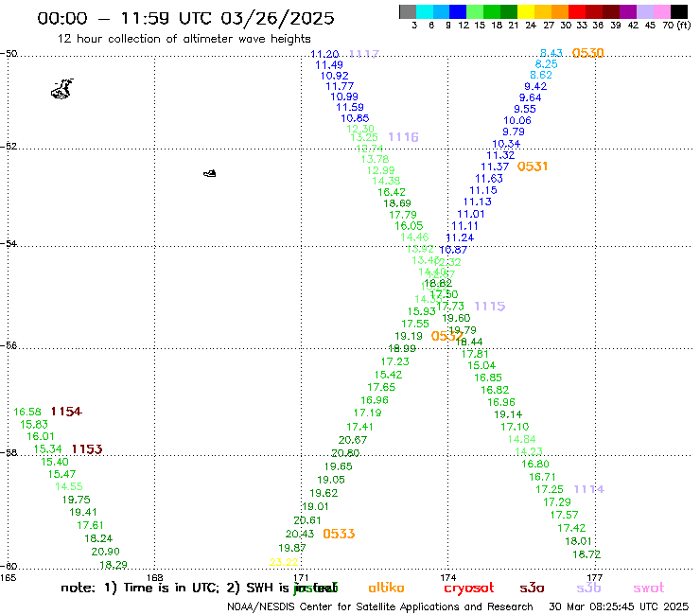700x615 pixels.
Task: Click the cryosat satellite legend label
Action: pos(469,589)
